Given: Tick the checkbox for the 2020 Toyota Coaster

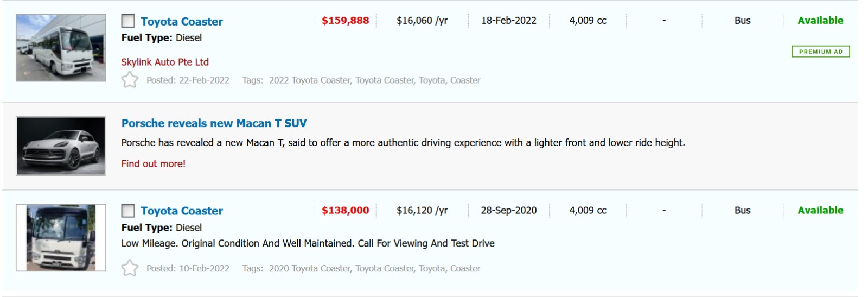Looking at the screenshot, I should click(128, 211).
